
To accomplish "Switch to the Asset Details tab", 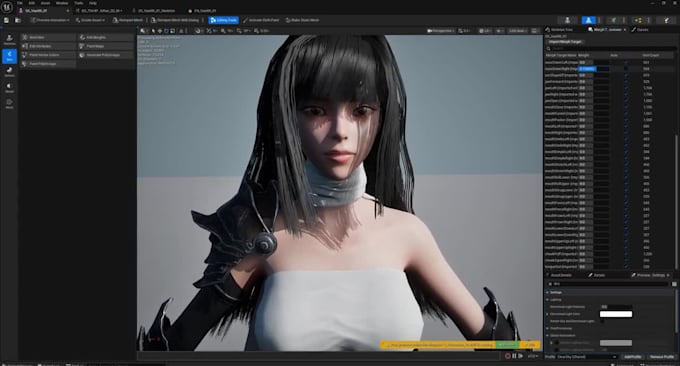I will pyautogui.click(x=561, y=275).
